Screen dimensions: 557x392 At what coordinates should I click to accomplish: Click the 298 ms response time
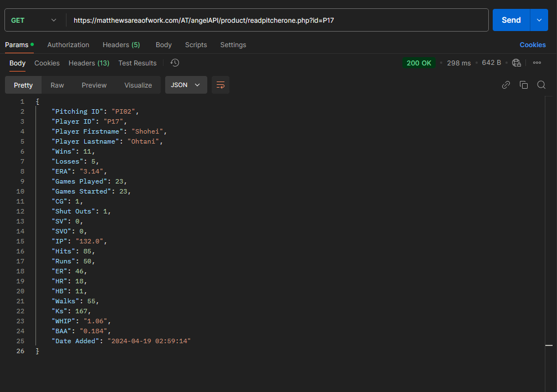(458, 63)
